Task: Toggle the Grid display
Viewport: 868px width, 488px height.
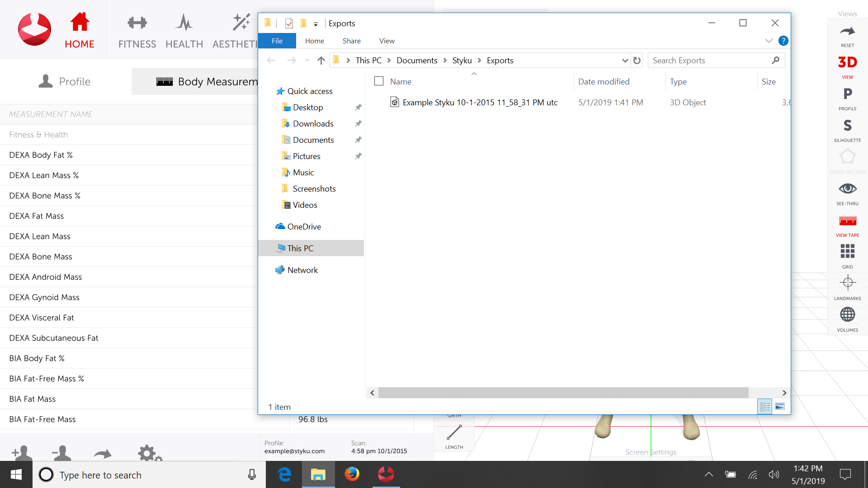Action: coord(847,252)
